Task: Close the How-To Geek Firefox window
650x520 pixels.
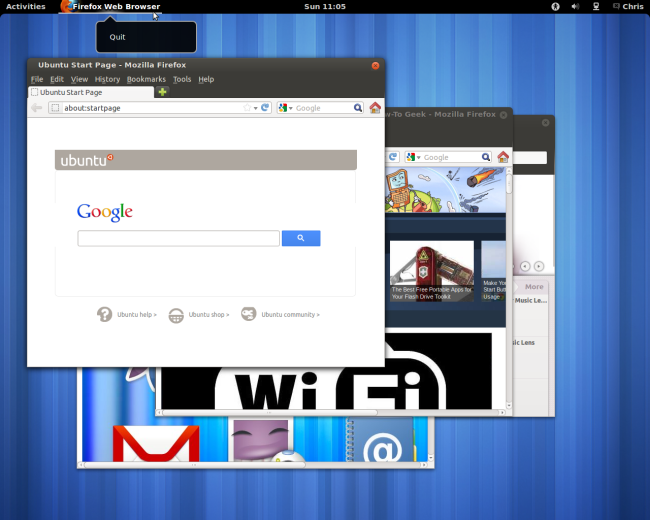Action: pos(503,115)
